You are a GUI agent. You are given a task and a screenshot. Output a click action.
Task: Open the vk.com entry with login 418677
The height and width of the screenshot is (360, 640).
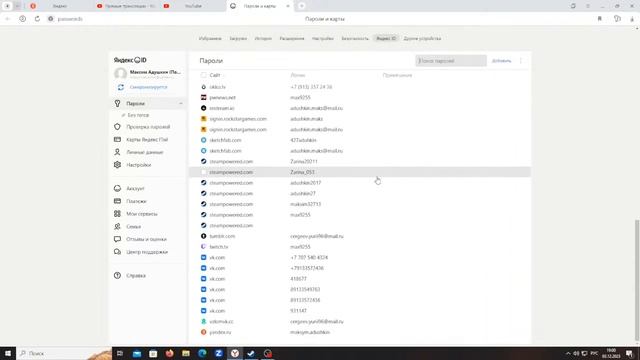coord(360,279)
